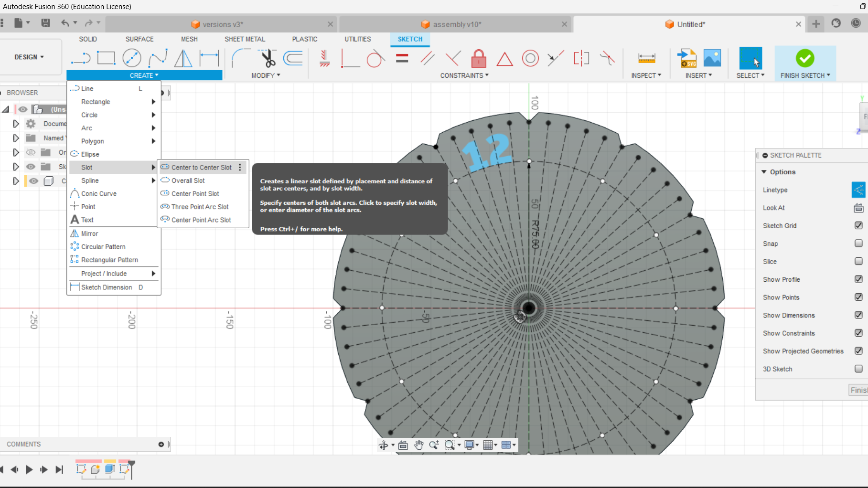This screenshot has height=488, width=868.
Task: Uncheck Show Points in Sketch Palette
Action: (x=858, y=297)
